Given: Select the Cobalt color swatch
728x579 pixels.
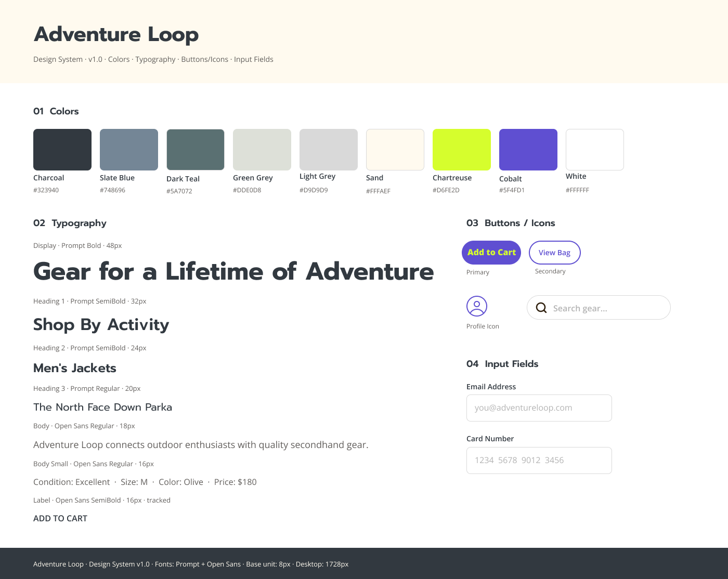Looking at the screenshot, I should point(528,149).
